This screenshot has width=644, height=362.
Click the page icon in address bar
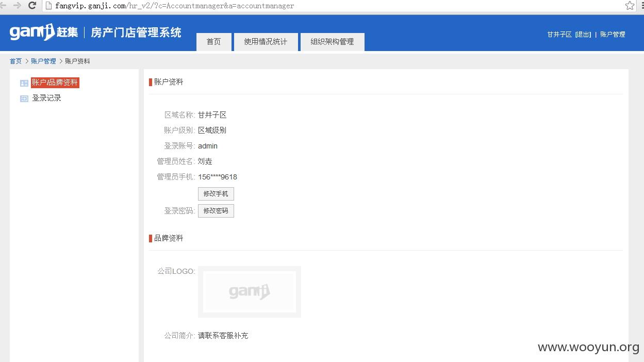48,6
